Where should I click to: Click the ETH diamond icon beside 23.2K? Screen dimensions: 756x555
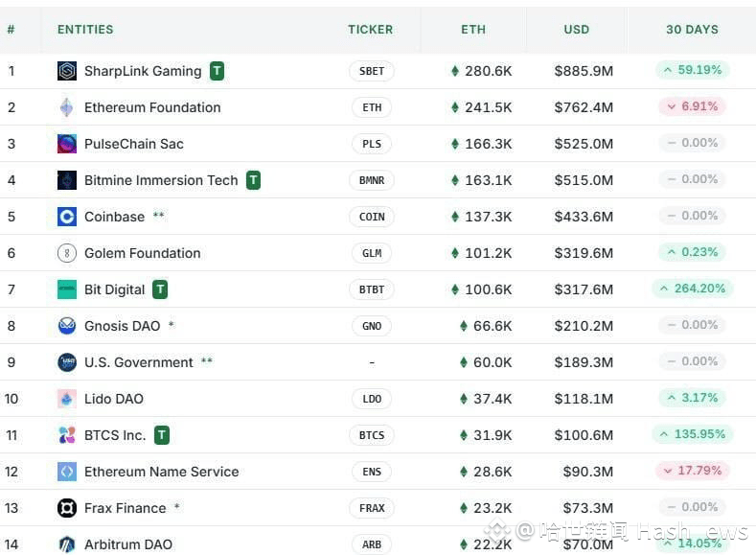click(x=464, y=508)
